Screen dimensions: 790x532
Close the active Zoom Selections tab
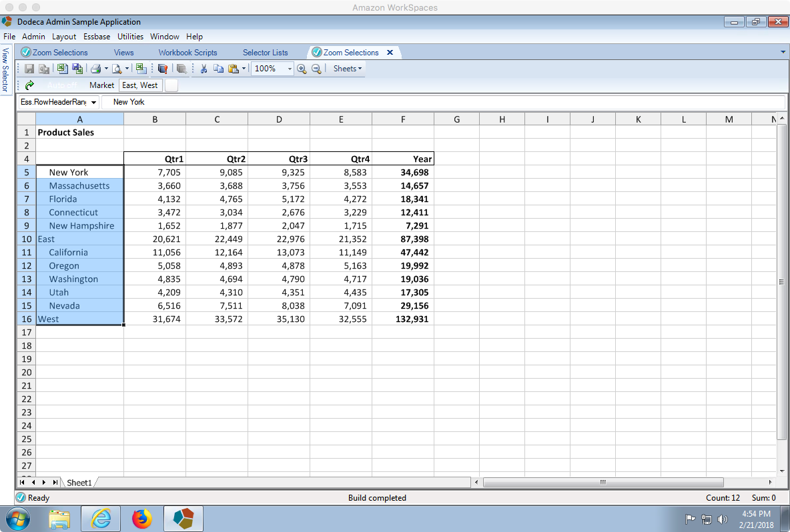[x=390, y=53]
